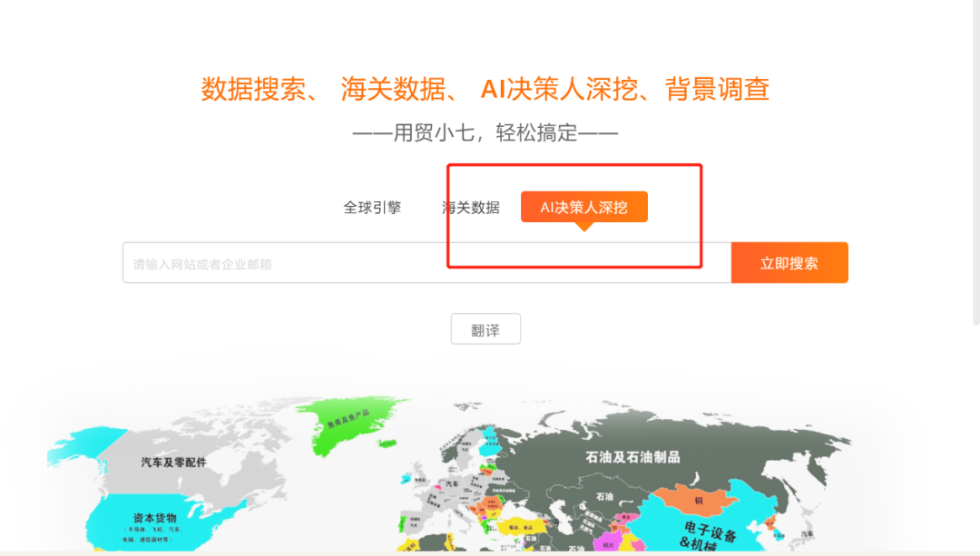Screen dimensions: 980x556
Task: Open the orange AI决策人深挖 tab
Action: pyautogui.click(x=583, y=207)
